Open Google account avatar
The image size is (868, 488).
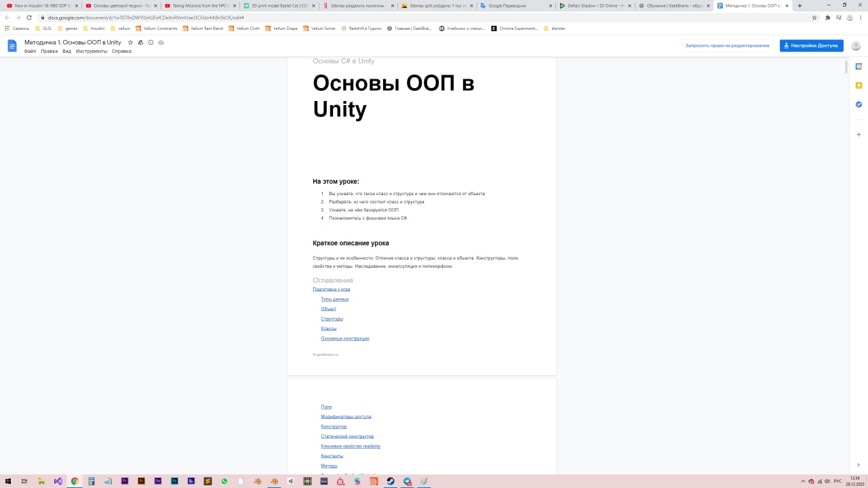coord(856,45)
